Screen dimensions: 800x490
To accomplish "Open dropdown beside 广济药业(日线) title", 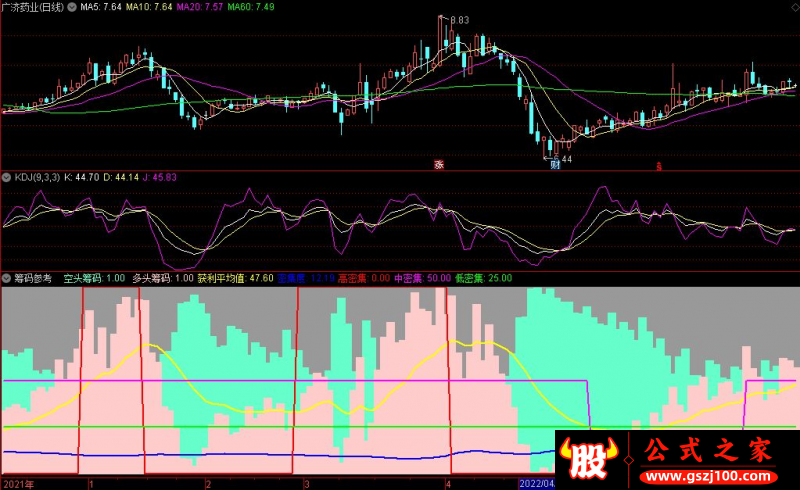I will point(72,7).
